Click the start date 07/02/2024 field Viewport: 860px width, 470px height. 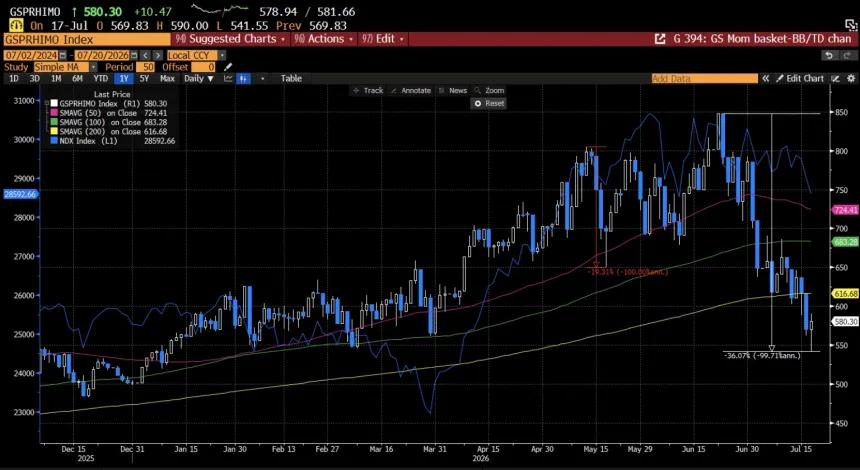coord(31,55)
